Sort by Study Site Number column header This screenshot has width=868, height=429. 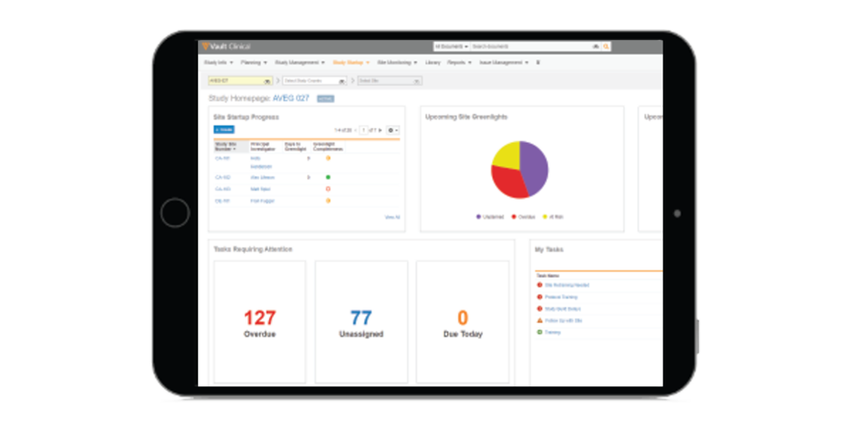pyautogui.click(x=227, y=145)
